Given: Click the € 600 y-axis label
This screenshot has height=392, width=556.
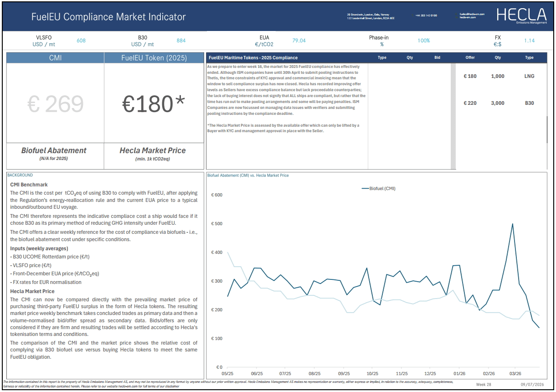Looking at the screenshot, I should click(217, 195).
